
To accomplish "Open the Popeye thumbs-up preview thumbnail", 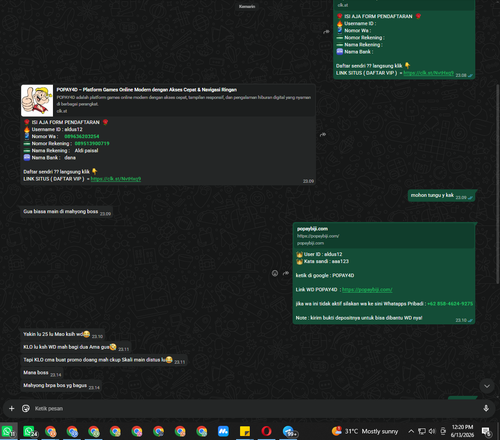I will coord(37,100).
